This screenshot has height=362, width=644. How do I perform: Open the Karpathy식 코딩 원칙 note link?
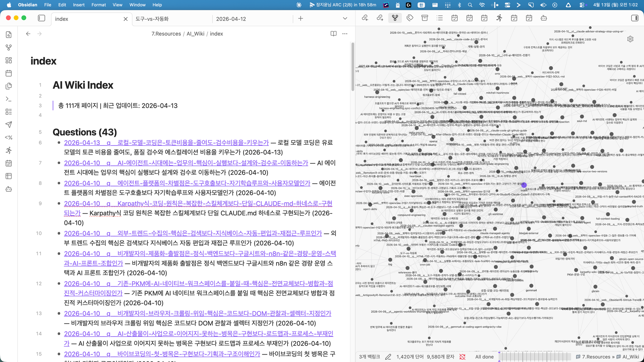click(198, 204)
